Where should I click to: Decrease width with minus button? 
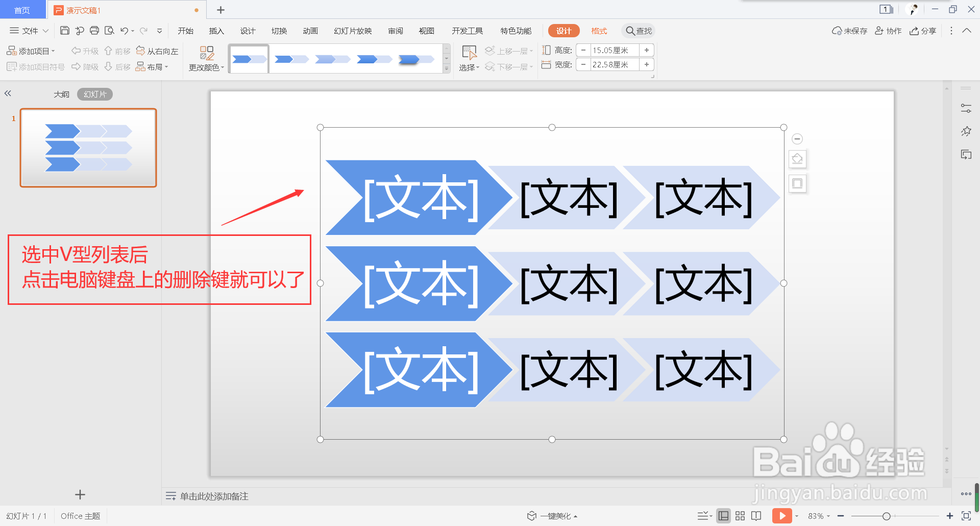coord(583,64)
